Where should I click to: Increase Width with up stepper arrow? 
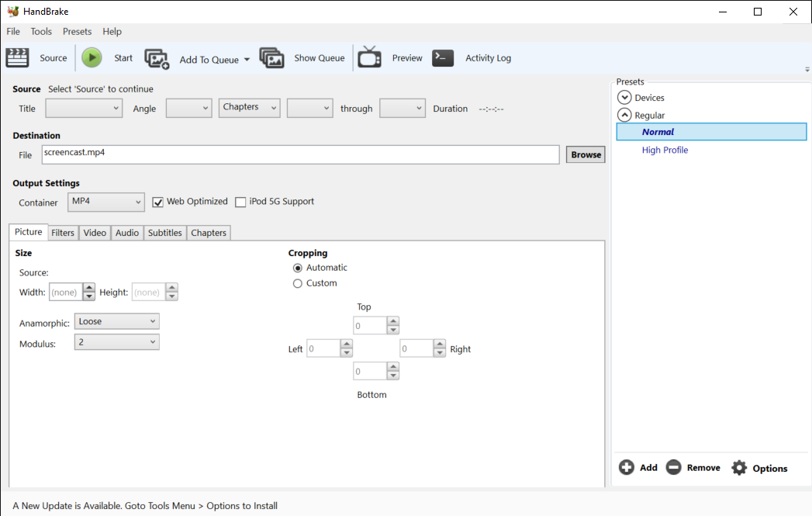click(89, 288)
